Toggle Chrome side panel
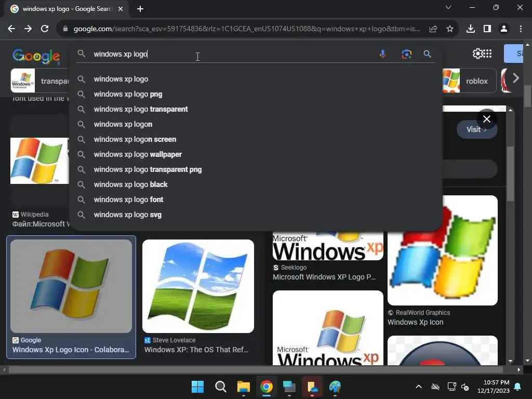The width and height of the screenshot is (532, 399). click(x=487, y=29)
